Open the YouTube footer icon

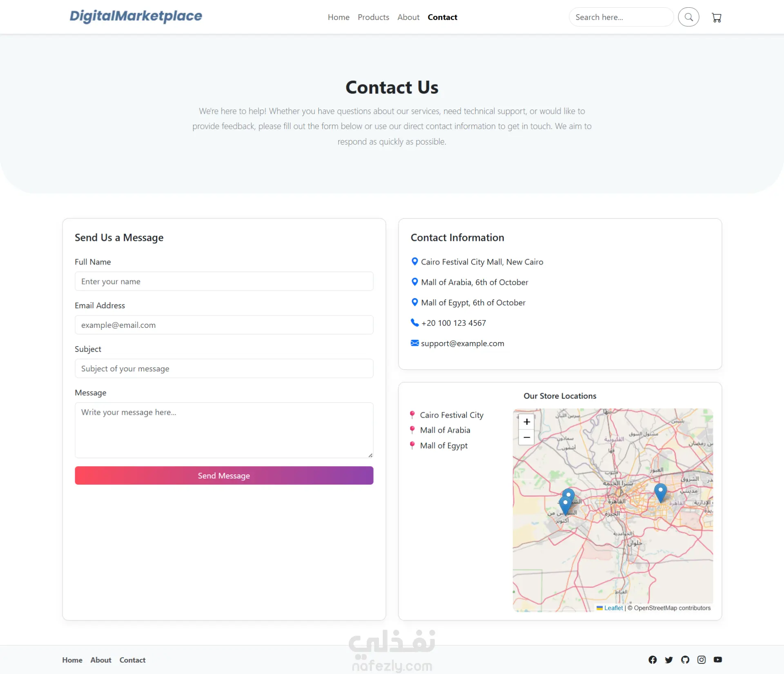tap(718, 660)
